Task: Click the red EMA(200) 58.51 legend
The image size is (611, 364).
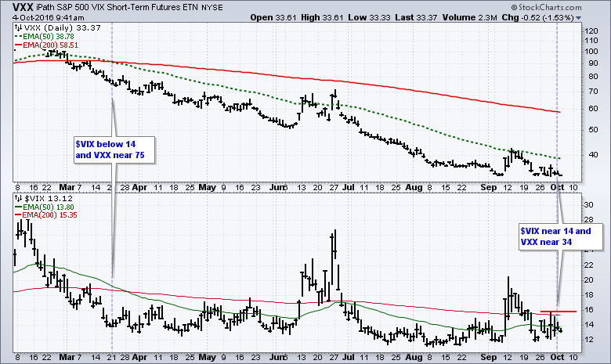Action: (46, 45)
